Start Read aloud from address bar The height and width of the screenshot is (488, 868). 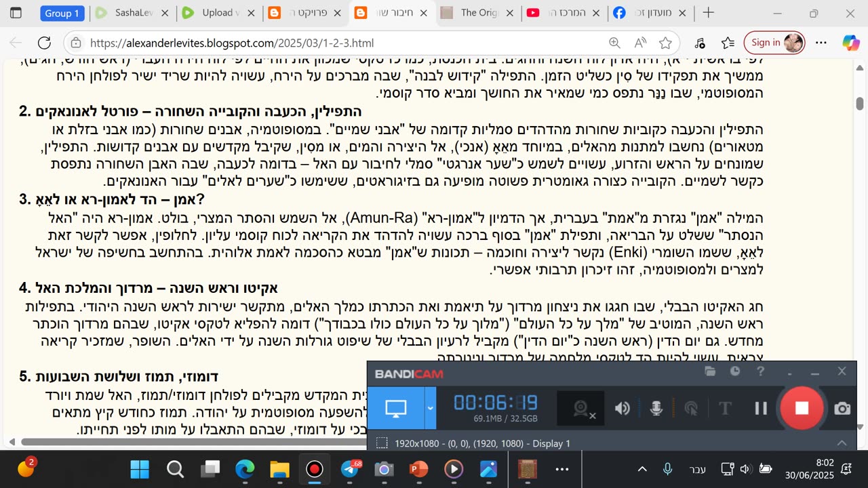tap(640, 43)
